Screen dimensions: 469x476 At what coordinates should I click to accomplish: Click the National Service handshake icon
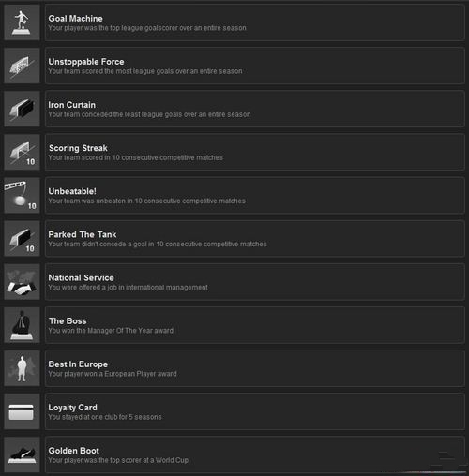click(22, 282)
